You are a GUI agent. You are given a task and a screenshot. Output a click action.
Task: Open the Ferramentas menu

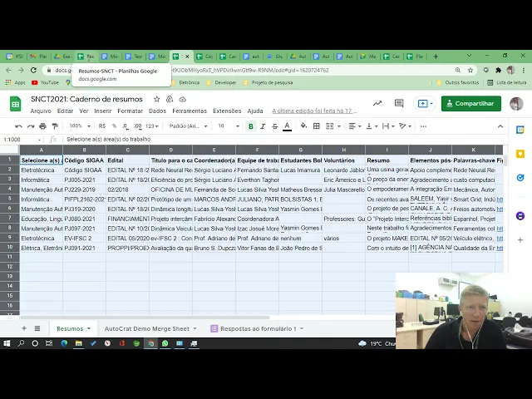coord(190,111)
